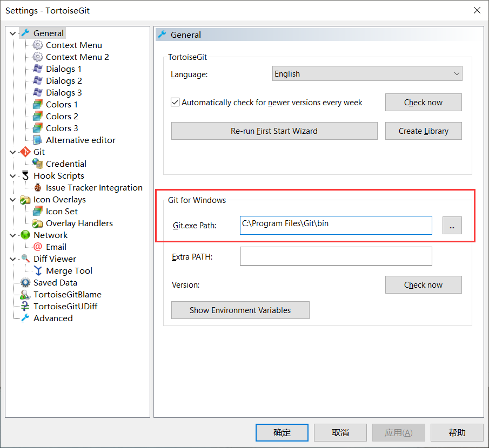Screen dimensions: 489x448
Task: Click the wrench icon beside General tree node
Action: tap(25, 33)
